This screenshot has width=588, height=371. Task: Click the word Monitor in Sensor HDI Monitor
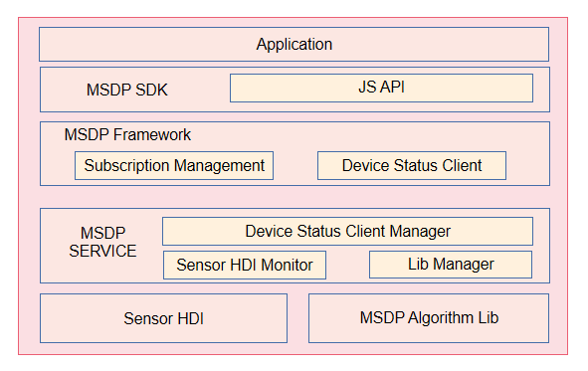pyautogui.click(x=287, y=265)
